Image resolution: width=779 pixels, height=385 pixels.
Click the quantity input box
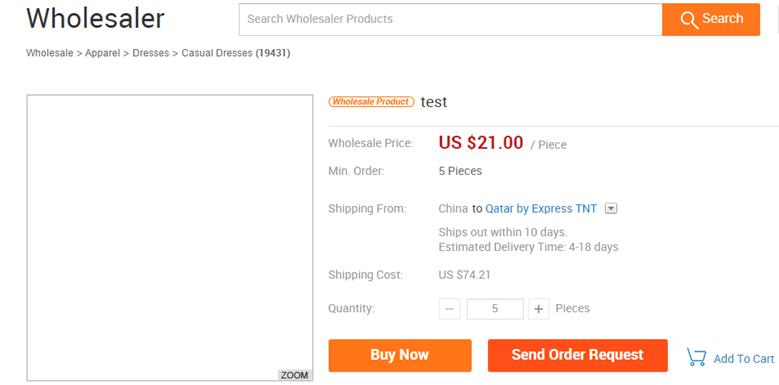click(x=495, y=309)
